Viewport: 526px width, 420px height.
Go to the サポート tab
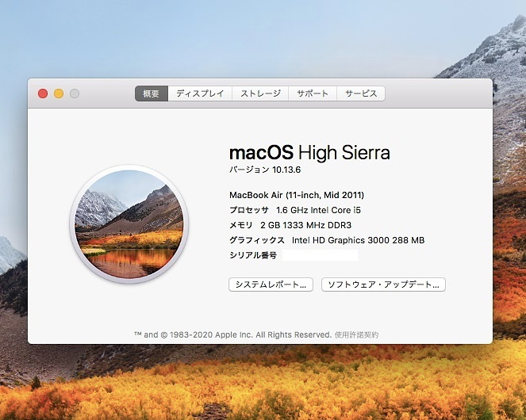click(313, 94)
